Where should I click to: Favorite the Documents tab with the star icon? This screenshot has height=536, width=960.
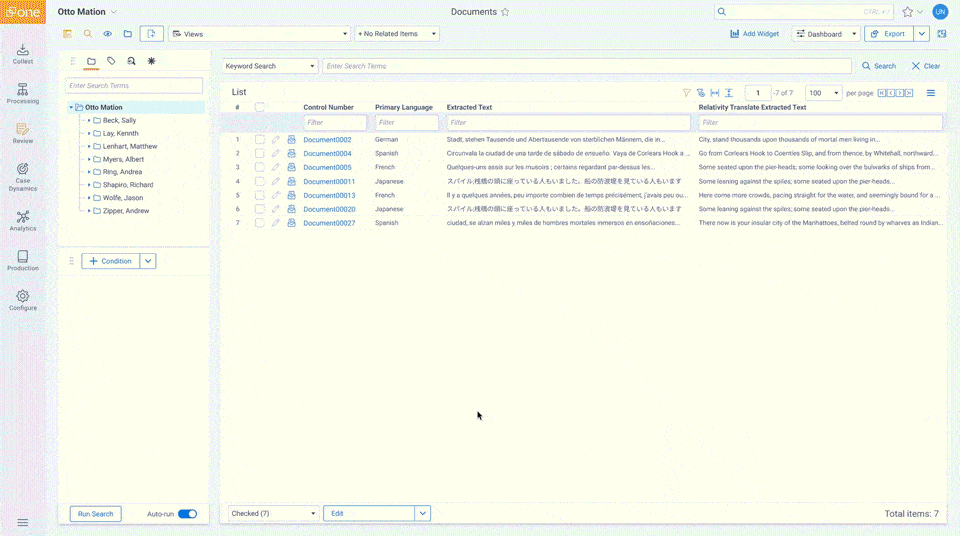(505, 12)
